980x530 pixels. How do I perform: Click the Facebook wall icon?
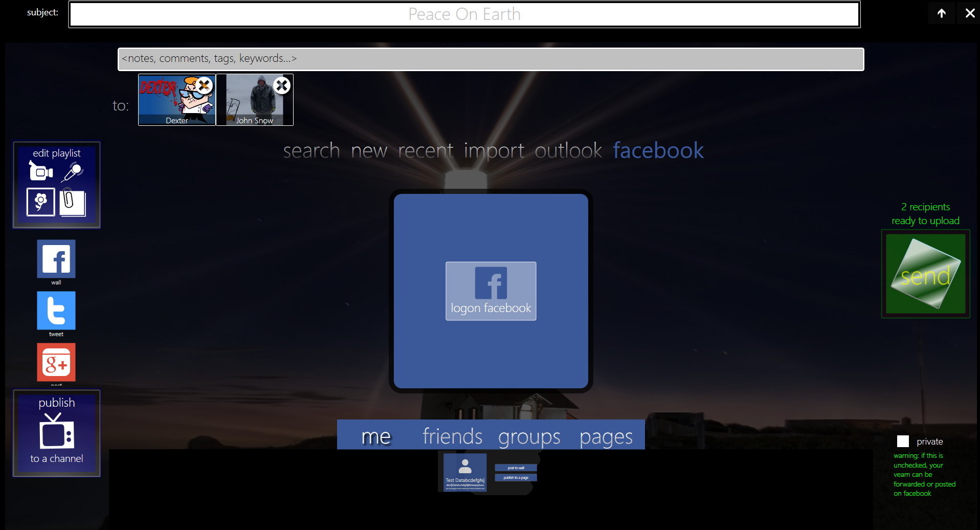(56, 259)
